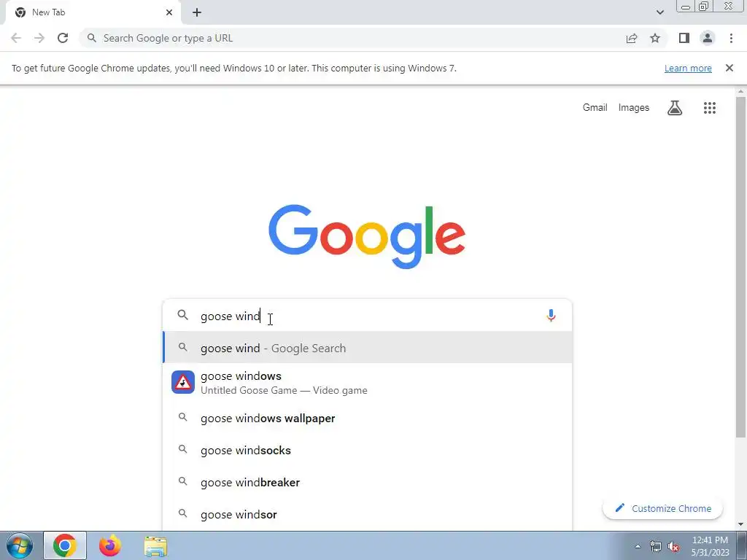Reload the current page

(63, 38)
